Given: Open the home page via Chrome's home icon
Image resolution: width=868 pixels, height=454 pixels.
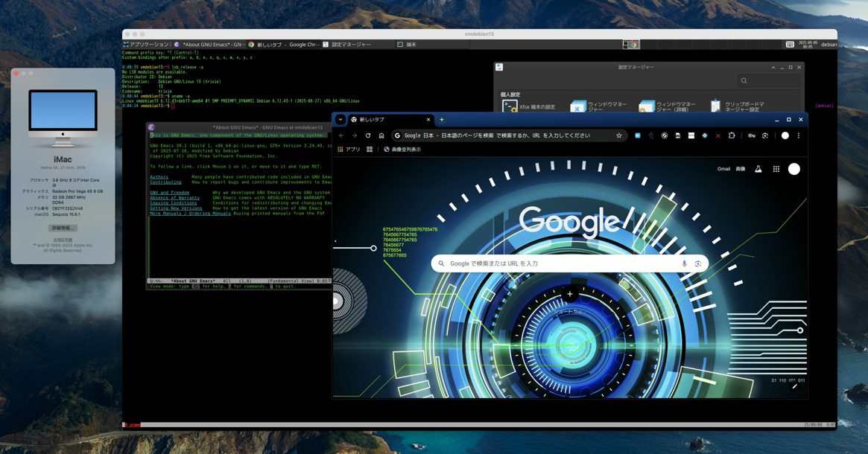Looking at the screenshot, I should [x=381, y=135].
